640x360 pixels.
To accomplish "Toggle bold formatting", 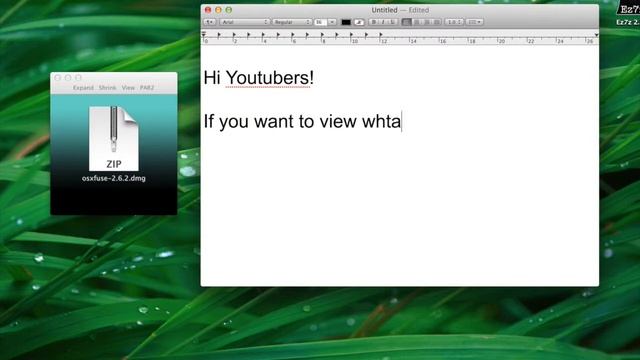I will [373, 22].
